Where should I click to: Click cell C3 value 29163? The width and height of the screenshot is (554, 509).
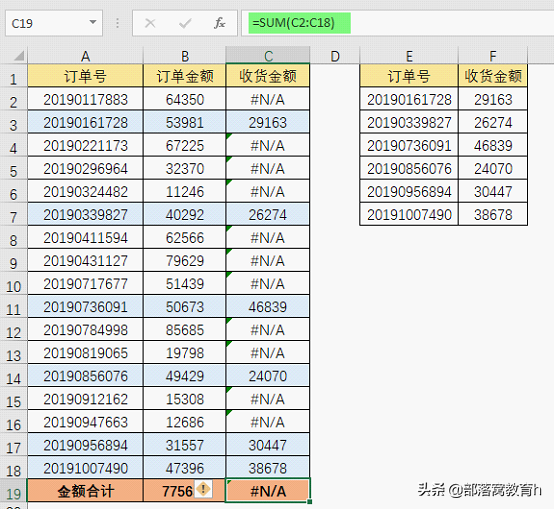(268, 122)
